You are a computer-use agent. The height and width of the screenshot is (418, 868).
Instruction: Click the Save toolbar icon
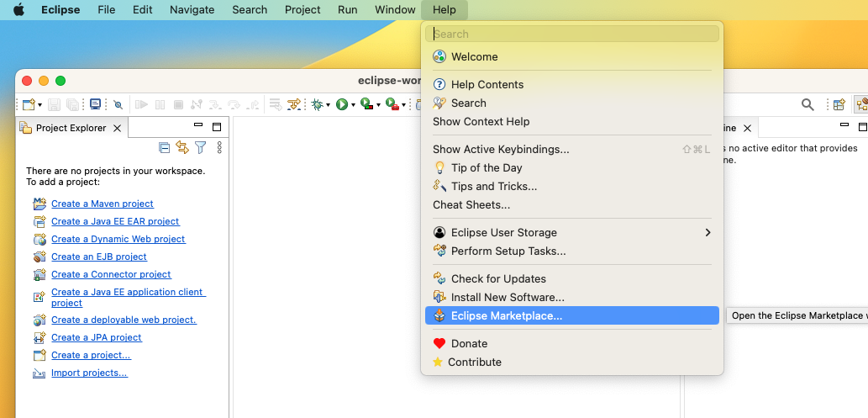(54, 104)
